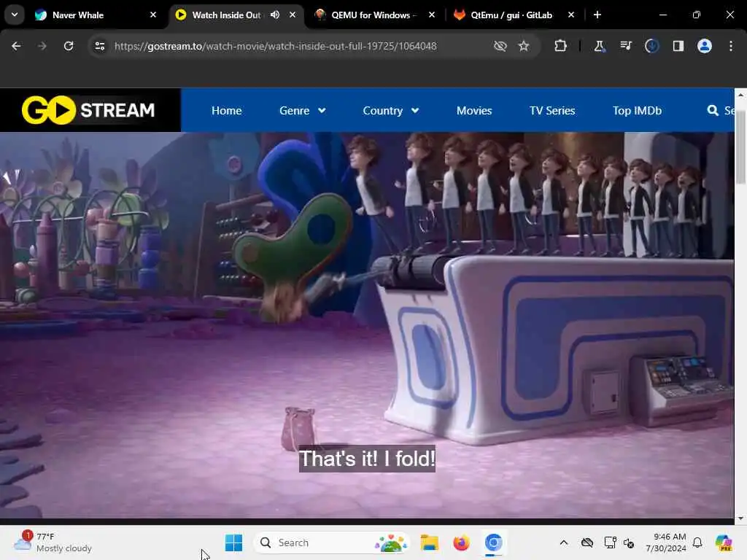747x560 pixels.
Task: Go forward to the next page
Action: click(x=42, y=46)
